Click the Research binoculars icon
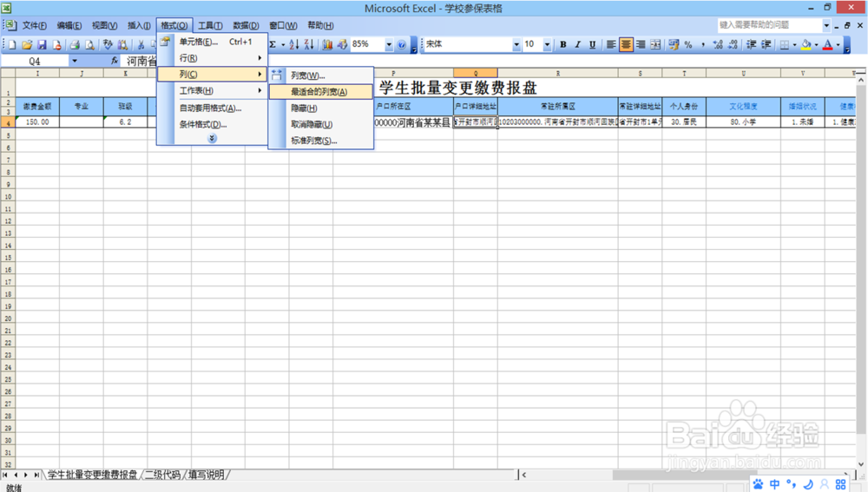The width and height of the screenshot is (868, 492). [123, 45]
